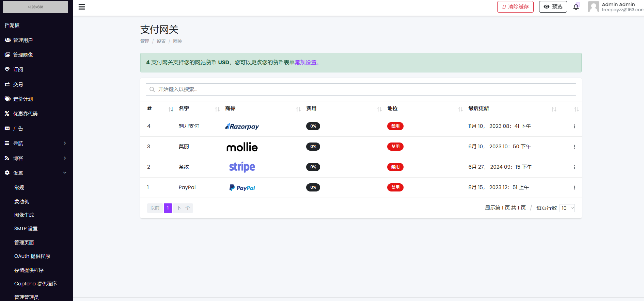Click the 管理 breadcrumb link
The height and width of the screenshot is (301, 644).
point(145,41)
